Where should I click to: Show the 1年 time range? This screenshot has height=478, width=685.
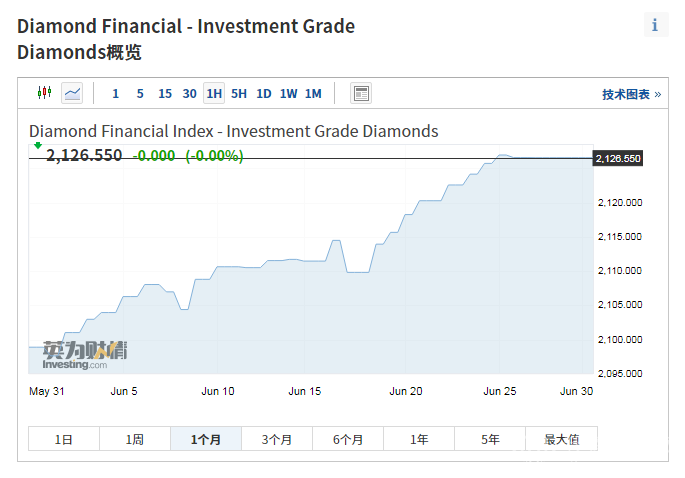tap(419, 439)
